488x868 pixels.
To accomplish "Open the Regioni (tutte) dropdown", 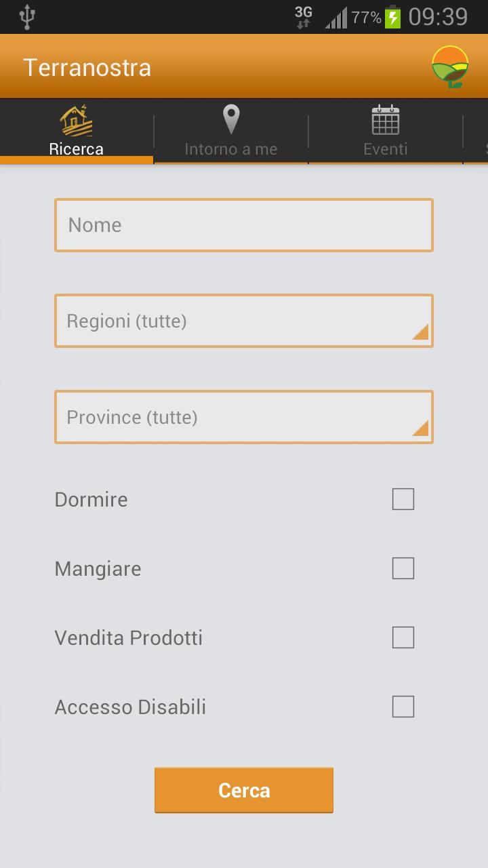I will (x=244, y=321).
